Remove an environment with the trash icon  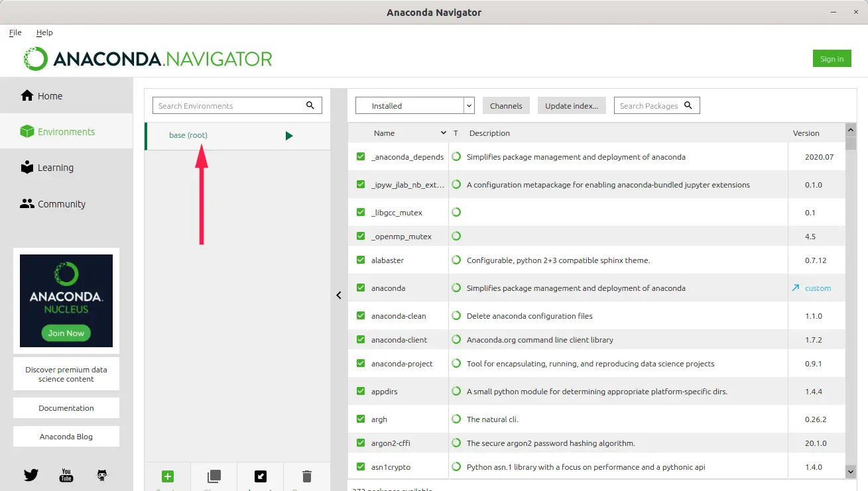tap(306, 476)
